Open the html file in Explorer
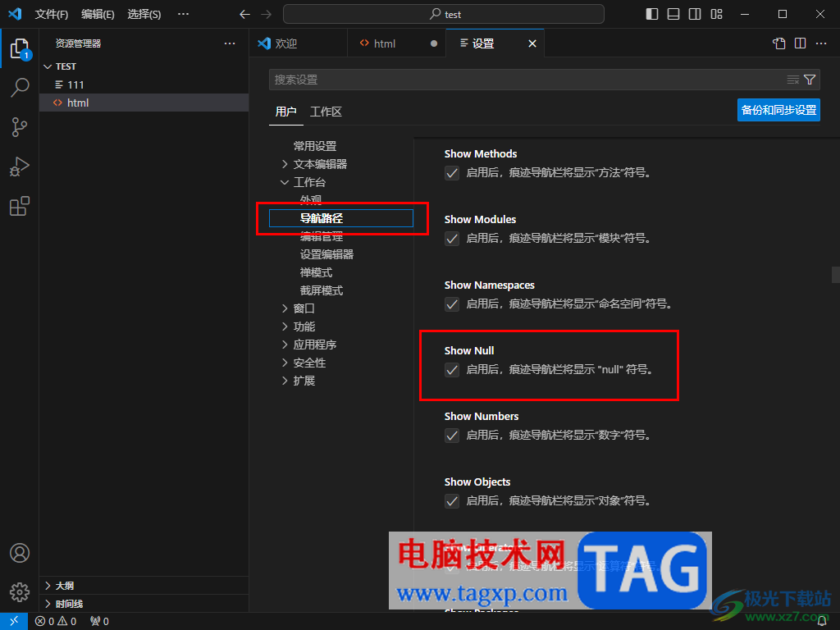Viewport: 840px width, 630px height. 144,103
